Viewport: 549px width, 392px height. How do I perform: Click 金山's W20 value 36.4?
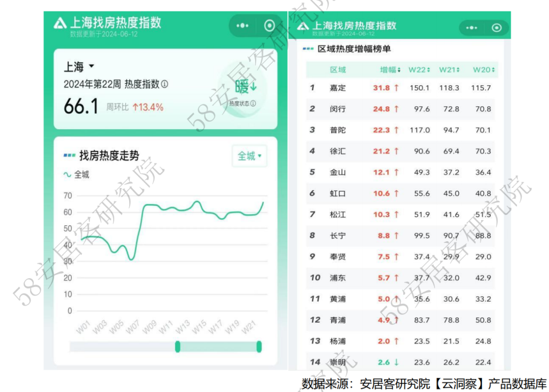[x=483, y=172]
